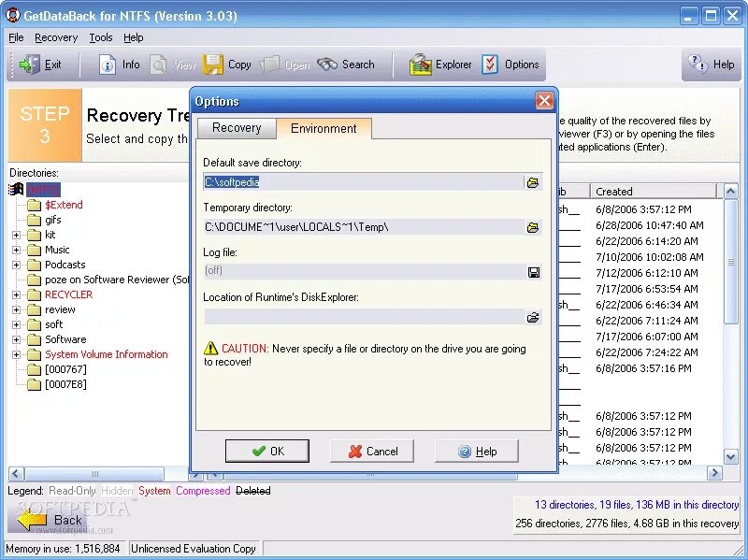Open the Help menu in menu bar
Viewport: 748px width, 560px height.
click(x=133, y=37)
